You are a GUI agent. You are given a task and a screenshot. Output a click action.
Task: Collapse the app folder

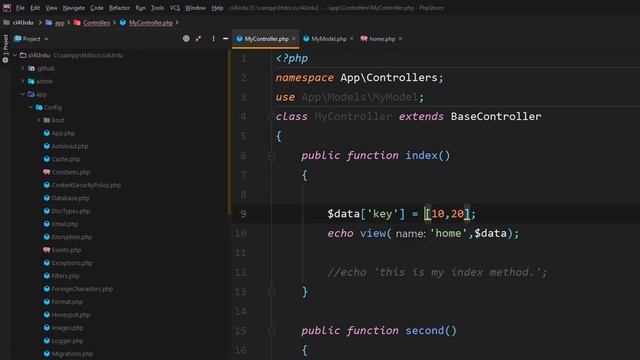click(23, 94)
